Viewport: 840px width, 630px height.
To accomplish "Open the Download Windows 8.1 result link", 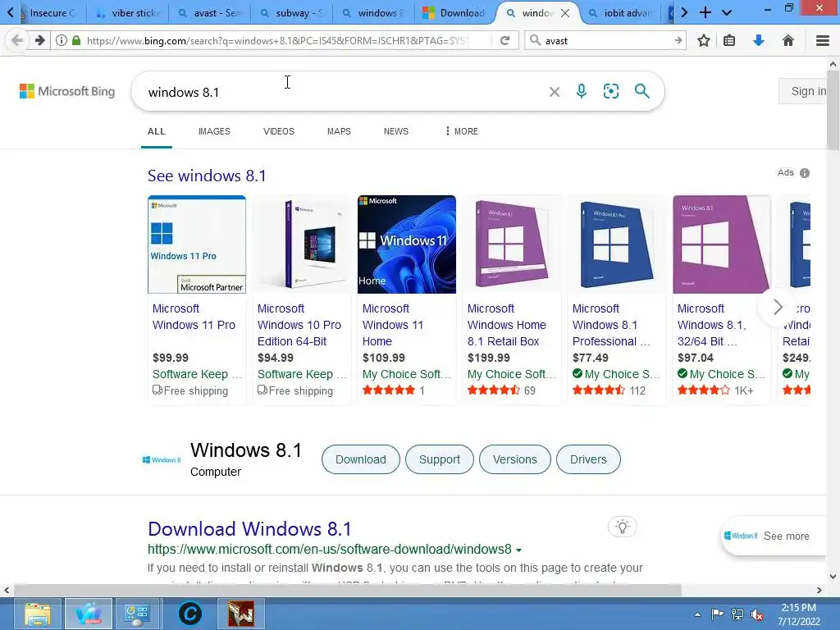I will (249, 529).
